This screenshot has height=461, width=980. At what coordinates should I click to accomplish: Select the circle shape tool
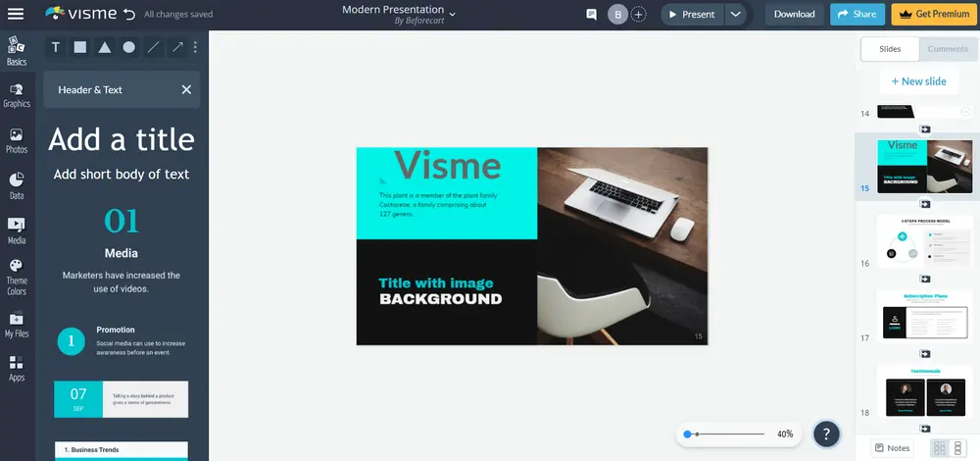[128, 47]
